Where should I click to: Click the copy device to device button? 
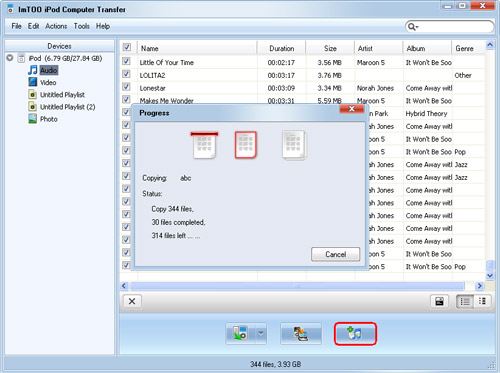pos(301,333)
